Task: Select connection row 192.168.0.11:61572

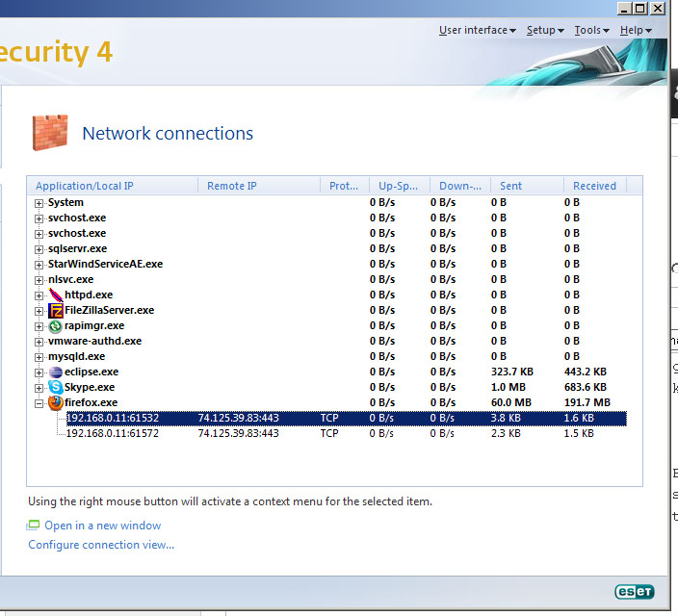Action: 112,434
